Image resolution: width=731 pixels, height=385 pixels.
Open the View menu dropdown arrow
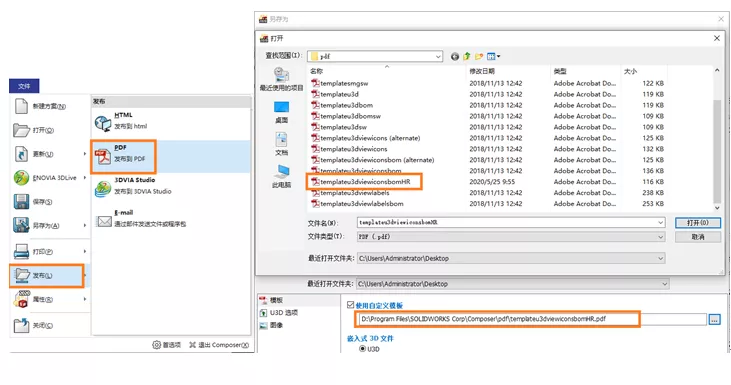click(x=498, y=56)
